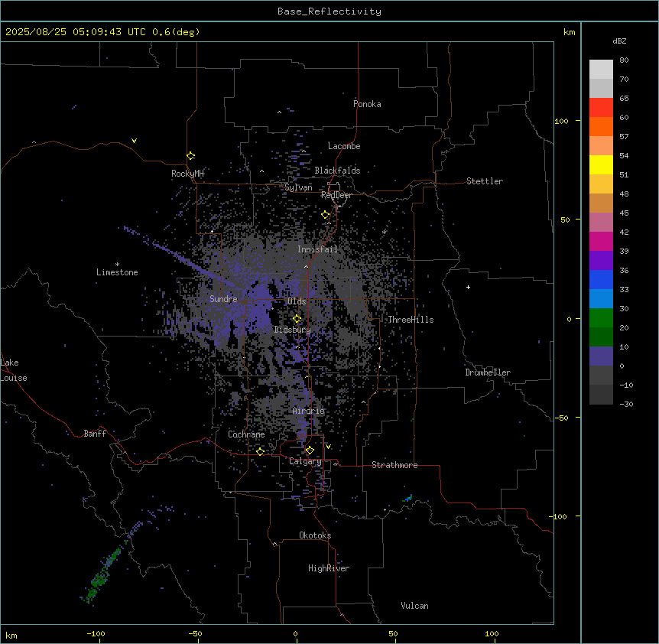Pick the red 60–65 dBZ legend swatch
The height and width of the screenshot is (644, 659).
pyautogui.click(x=601, y=107)
